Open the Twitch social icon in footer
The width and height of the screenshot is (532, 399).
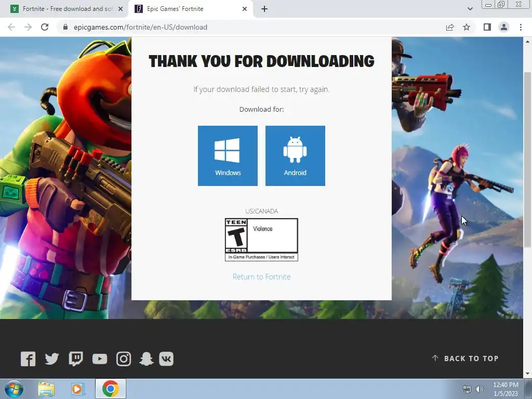(76, 359)
